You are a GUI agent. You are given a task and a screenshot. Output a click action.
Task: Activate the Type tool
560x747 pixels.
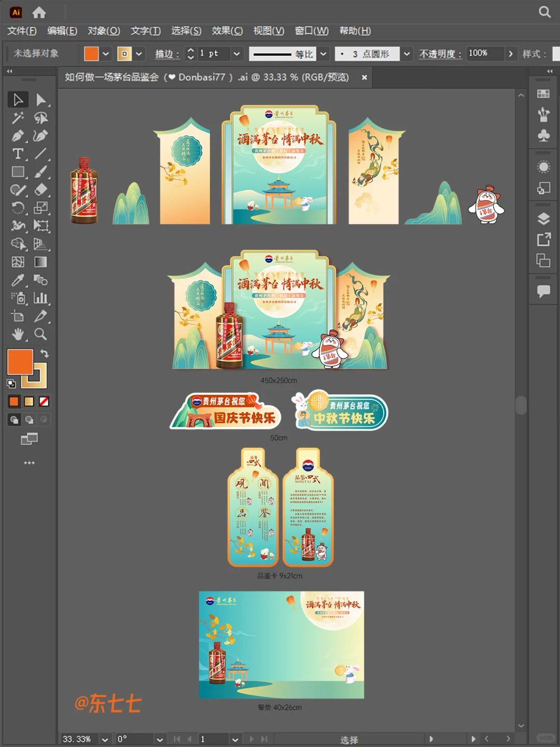[x=18, y=154]
